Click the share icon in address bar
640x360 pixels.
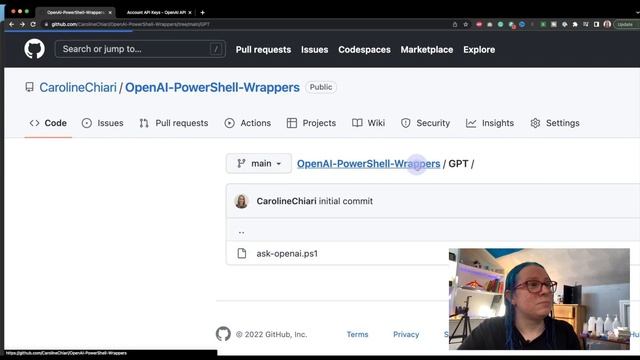(455, 24)
